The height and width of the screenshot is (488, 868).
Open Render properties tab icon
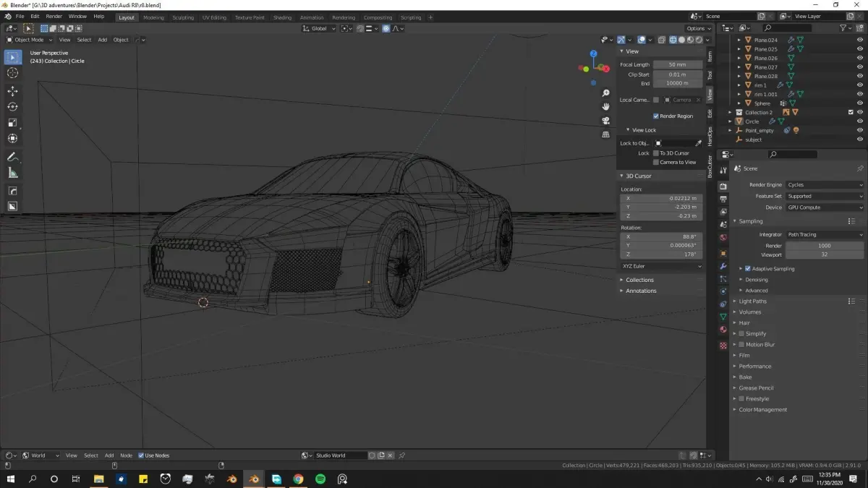(723, 187)
